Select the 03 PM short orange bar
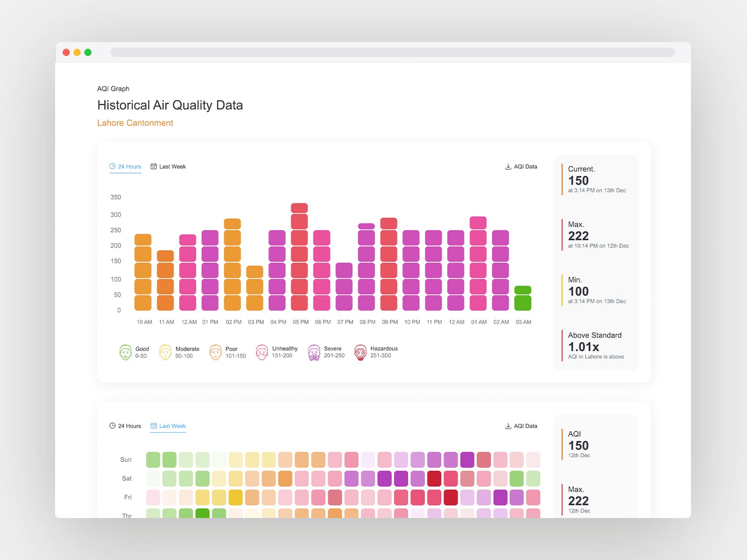 click(254, 288)
